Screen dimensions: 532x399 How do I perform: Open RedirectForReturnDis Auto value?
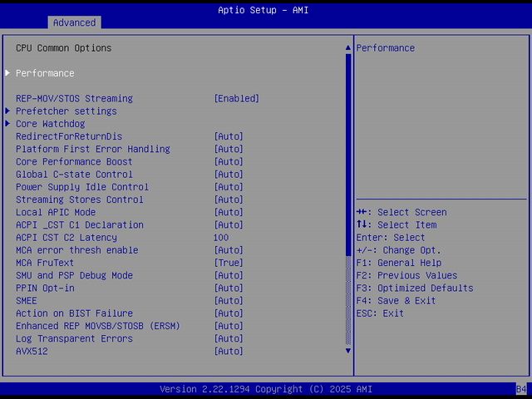pyautogui.click(x=229, y=136)
